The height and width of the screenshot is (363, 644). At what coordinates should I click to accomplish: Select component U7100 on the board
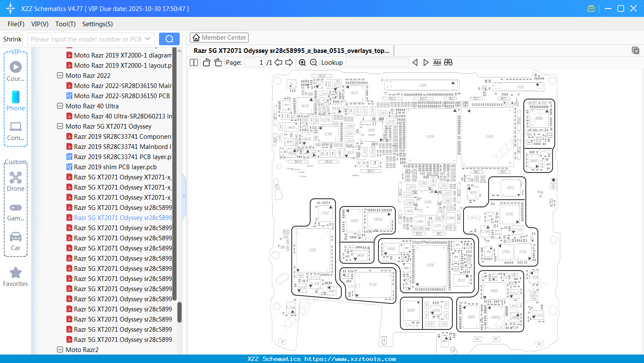click(x=373, y=285)
